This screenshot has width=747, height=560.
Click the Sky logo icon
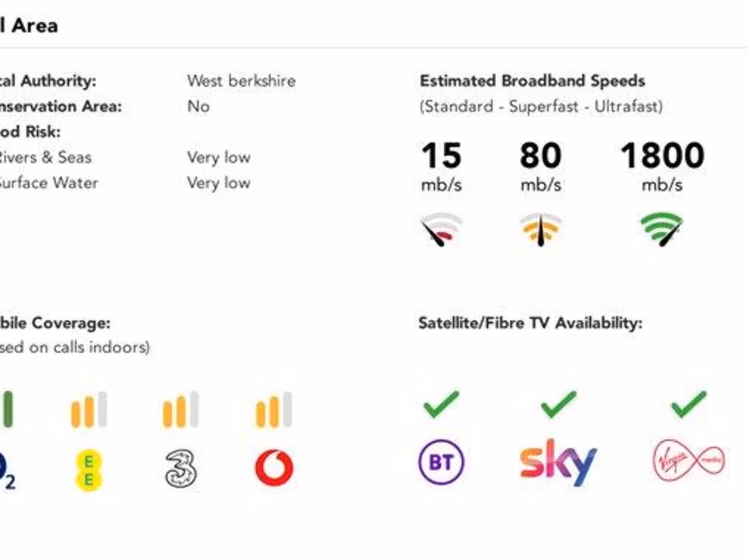click(x=558, y=462)
